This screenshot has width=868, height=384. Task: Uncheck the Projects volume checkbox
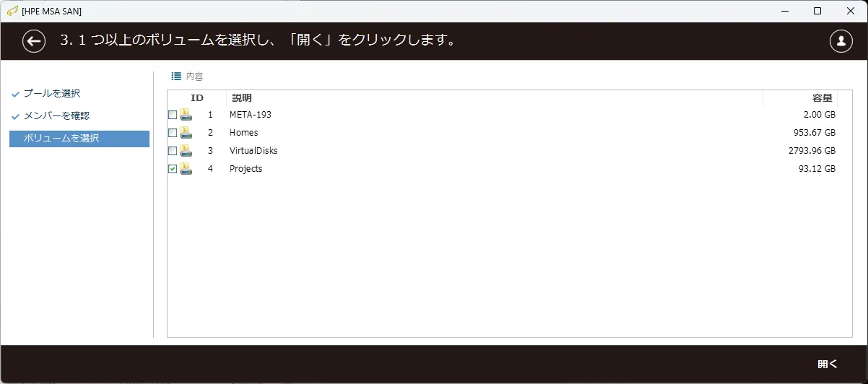(x=173, y=169)
